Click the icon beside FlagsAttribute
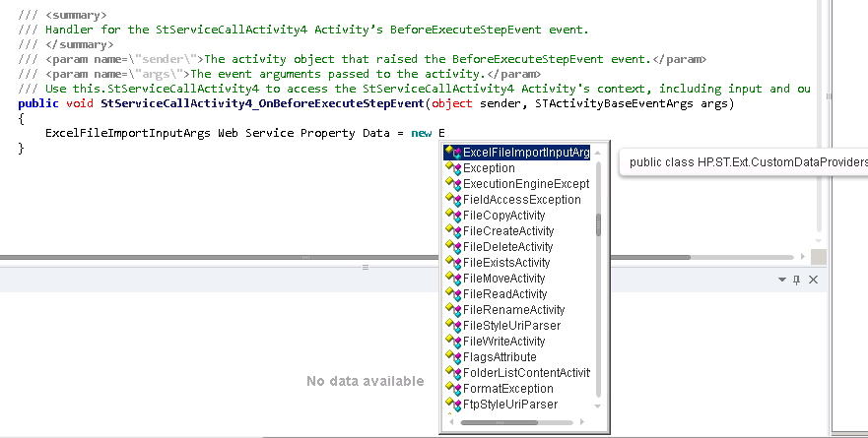 453,357
